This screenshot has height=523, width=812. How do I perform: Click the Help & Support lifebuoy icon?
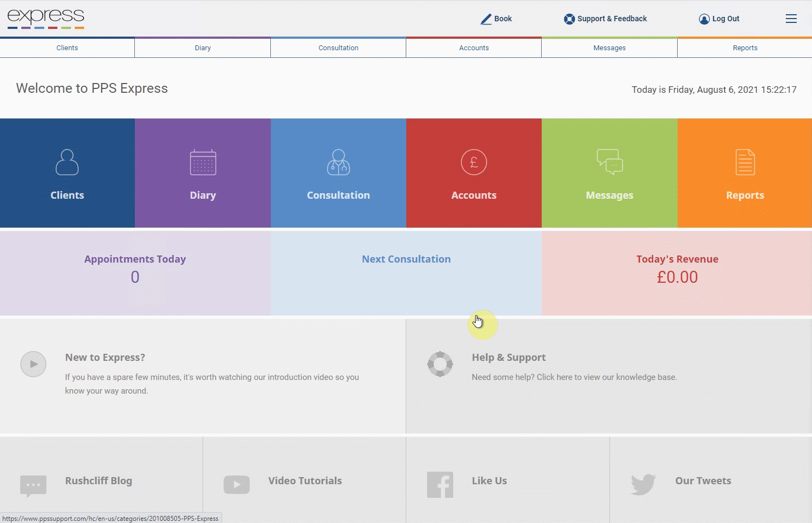point(440,364)
